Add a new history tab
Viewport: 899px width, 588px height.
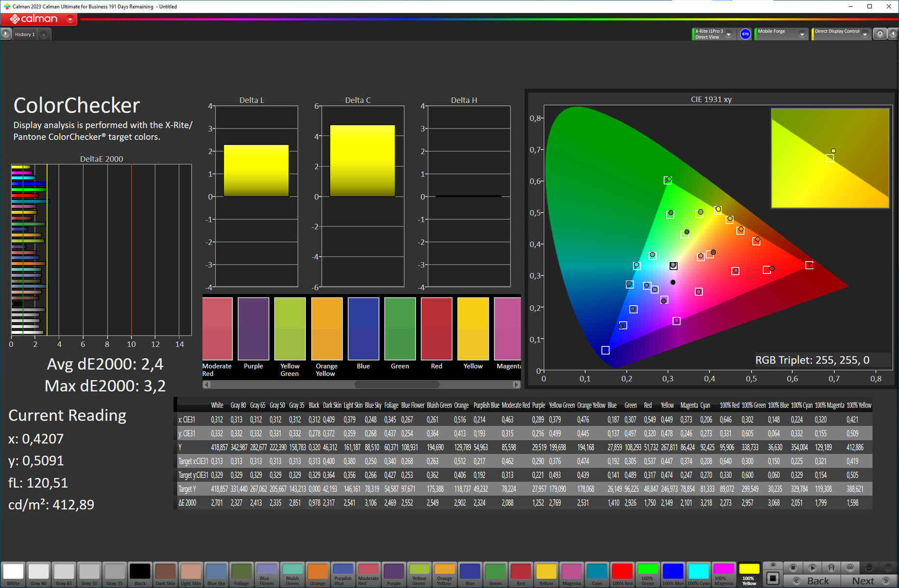(44, 35)
